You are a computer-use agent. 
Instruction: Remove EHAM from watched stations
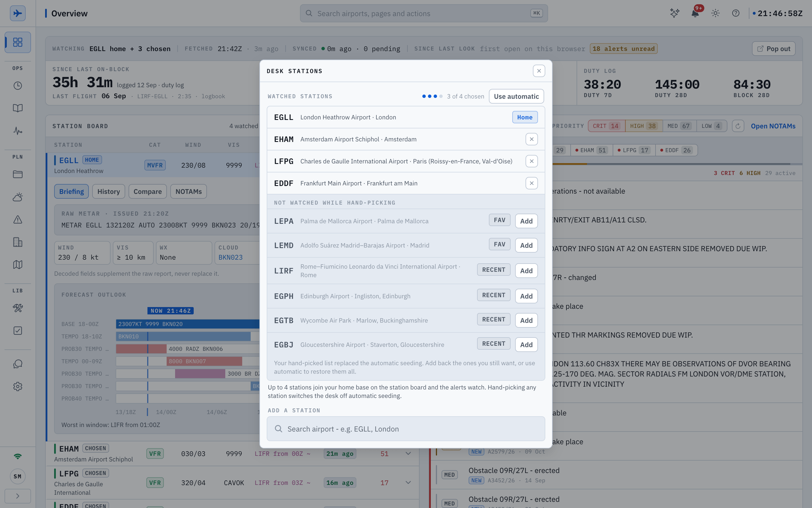coord(531,139)
